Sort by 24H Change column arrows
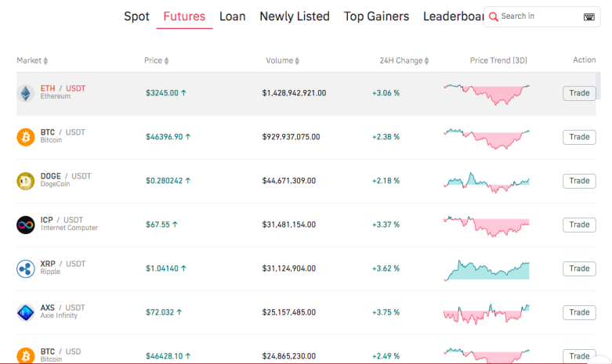This screenshot has width=612, height=364. [426, 61]
